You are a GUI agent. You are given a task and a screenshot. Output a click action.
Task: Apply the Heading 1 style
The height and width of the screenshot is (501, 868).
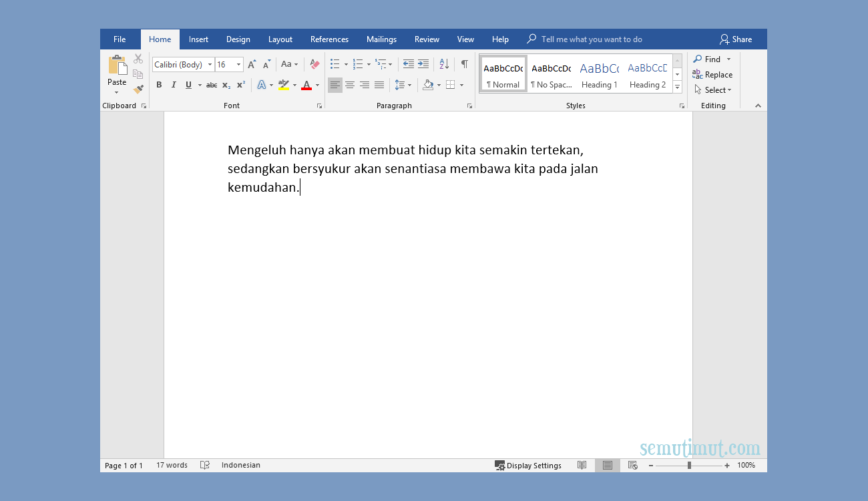pyautogui.click(x=599, y=73)
